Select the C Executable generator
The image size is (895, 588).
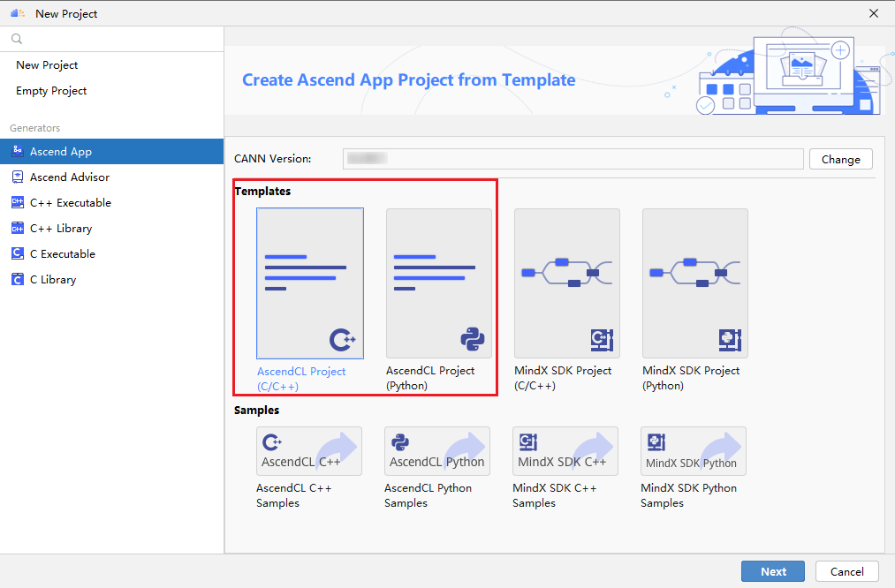[112, 253]
